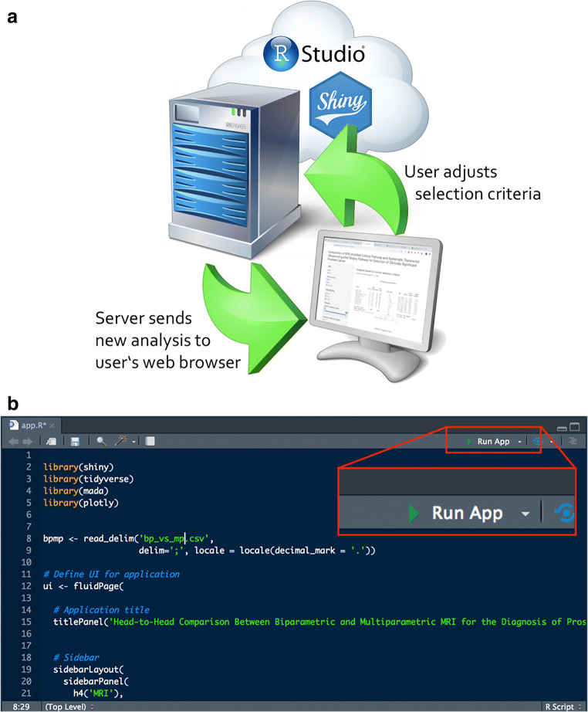Open the code tools magic wand

123,441
